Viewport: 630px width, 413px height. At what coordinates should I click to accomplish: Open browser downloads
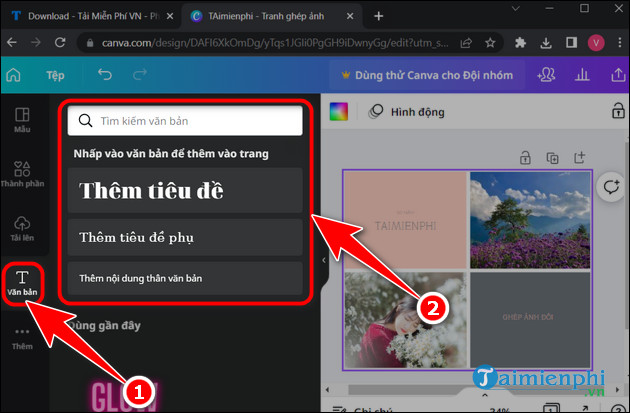(546, 43)
